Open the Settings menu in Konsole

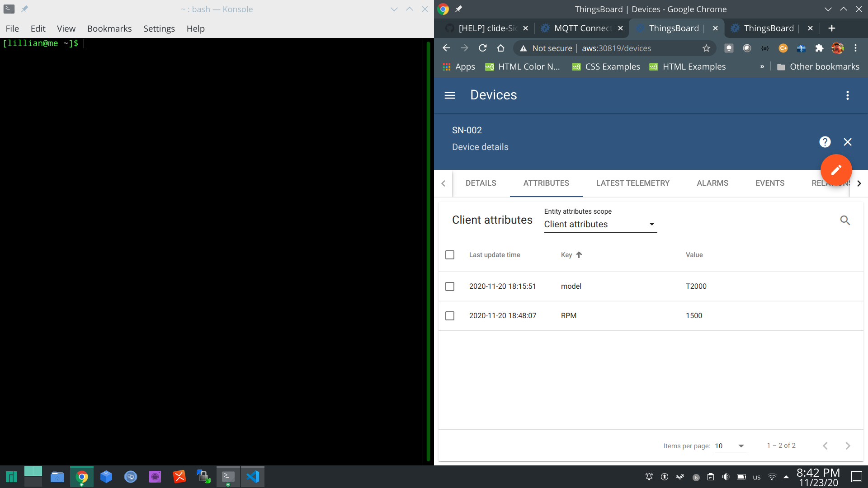pos(159,28)
